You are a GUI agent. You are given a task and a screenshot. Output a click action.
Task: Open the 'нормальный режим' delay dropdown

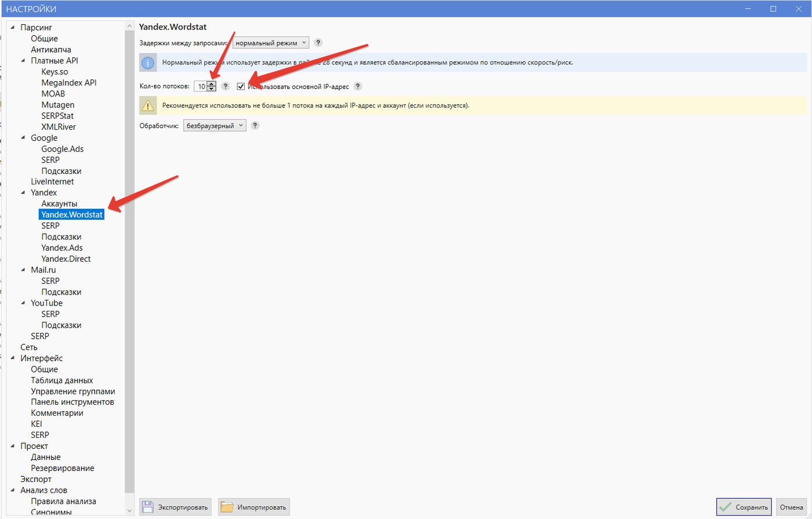tap(271, 42)
